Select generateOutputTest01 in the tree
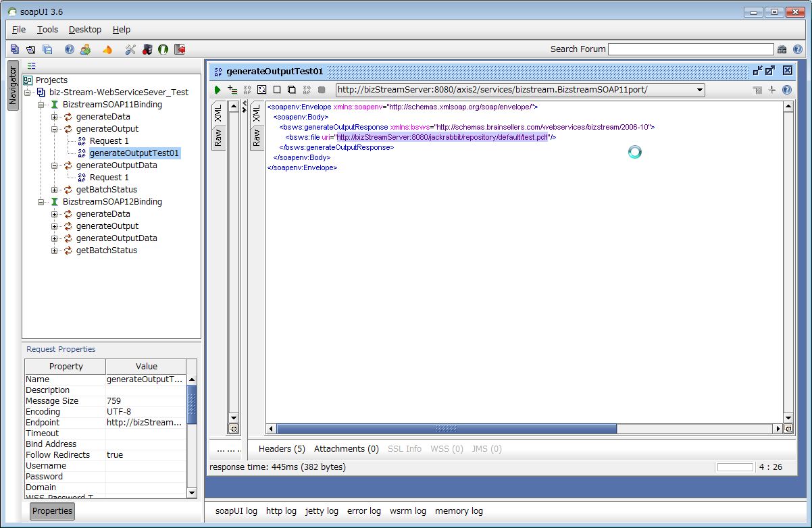Screen dimensions: 812x528 click(134, 153)
